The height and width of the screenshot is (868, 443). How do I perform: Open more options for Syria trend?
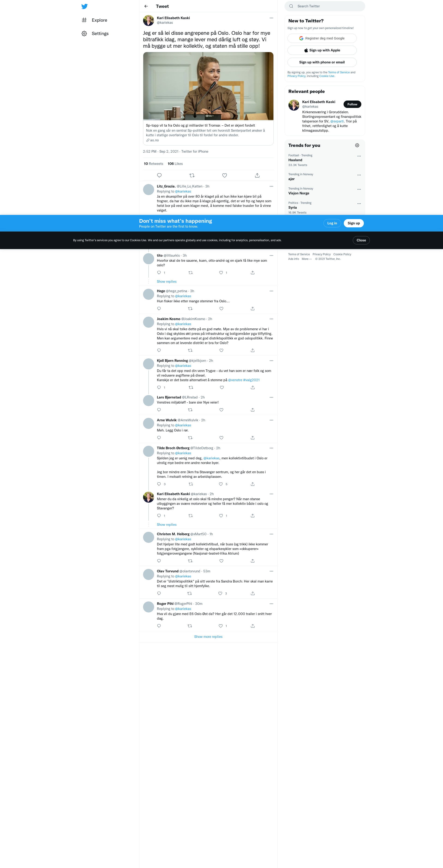tap(359, 204)
